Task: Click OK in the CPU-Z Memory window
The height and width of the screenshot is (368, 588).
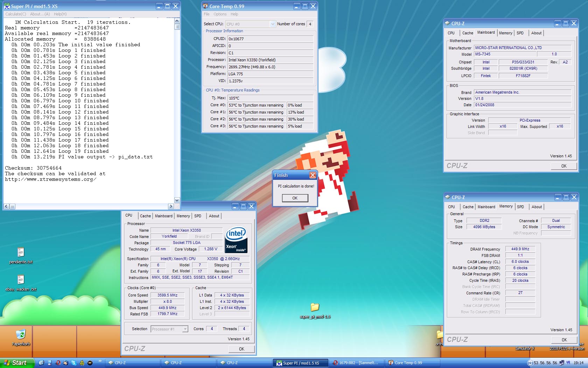Action: tap(564, 340)
